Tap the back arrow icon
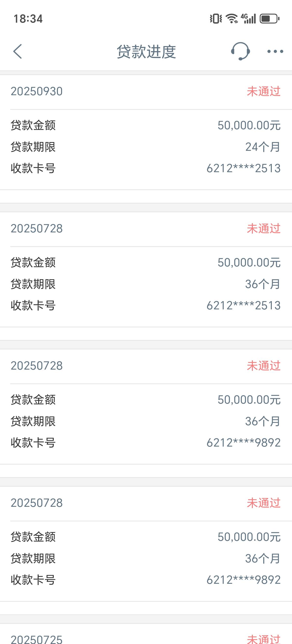The height and width of the screenshot is (644, 292). click(18, 51)
